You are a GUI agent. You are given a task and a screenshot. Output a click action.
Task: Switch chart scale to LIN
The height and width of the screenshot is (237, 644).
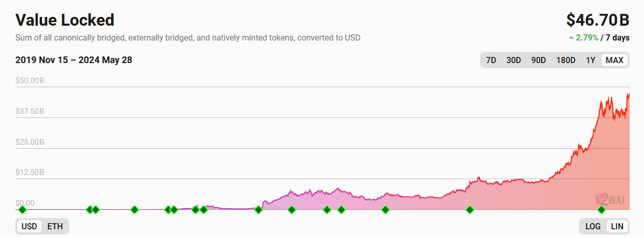pos(617,226)
